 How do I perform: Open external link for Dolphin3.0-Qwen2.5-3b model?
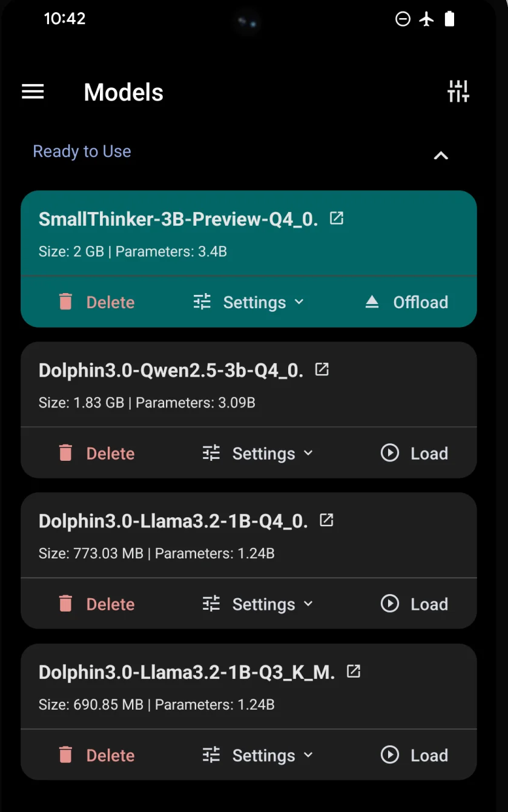322,369
